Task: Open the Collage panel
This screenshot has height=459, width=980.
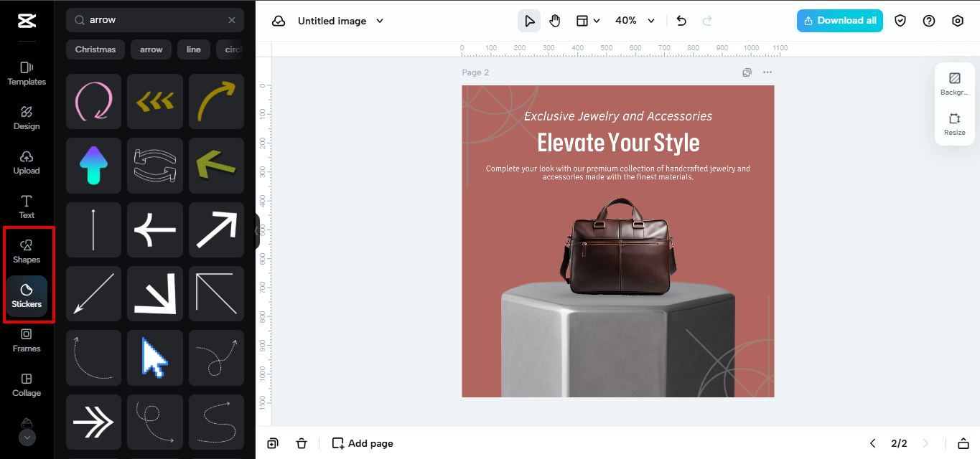Action: point(27,385)
